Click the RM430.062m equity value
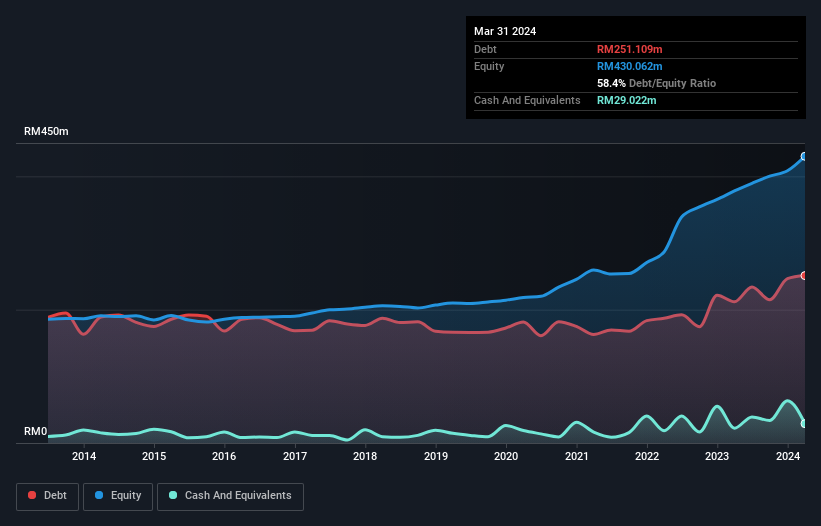This screenshot has width=821, height=526. 629,66
